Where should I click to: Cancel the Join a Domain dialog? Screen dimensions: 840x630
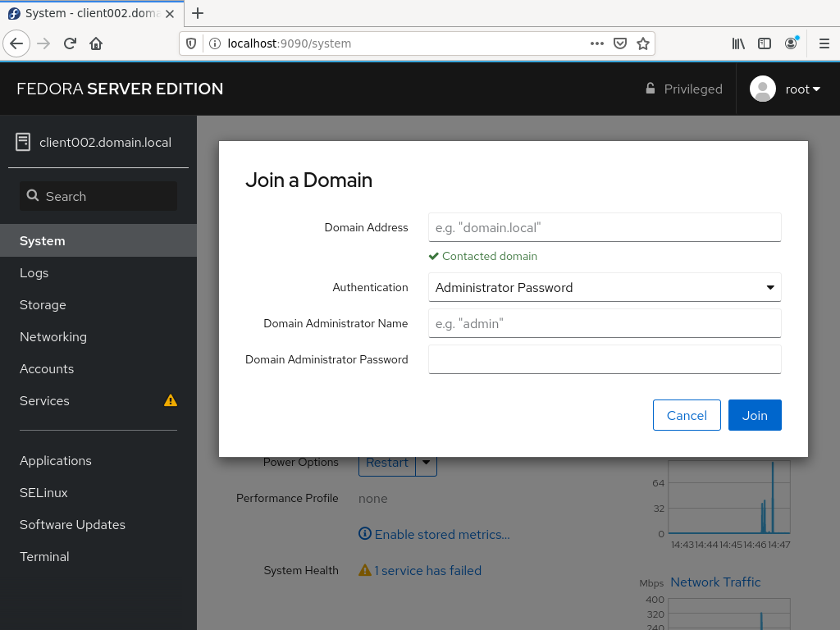pyautogui.click(x=687, y=415)
